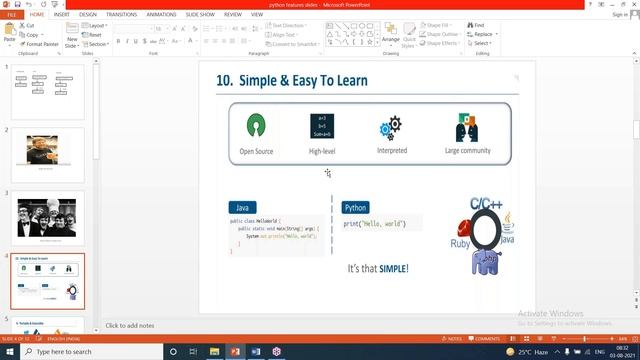
Task: Decrease font size with smaller A
Action: click(183, 29)
